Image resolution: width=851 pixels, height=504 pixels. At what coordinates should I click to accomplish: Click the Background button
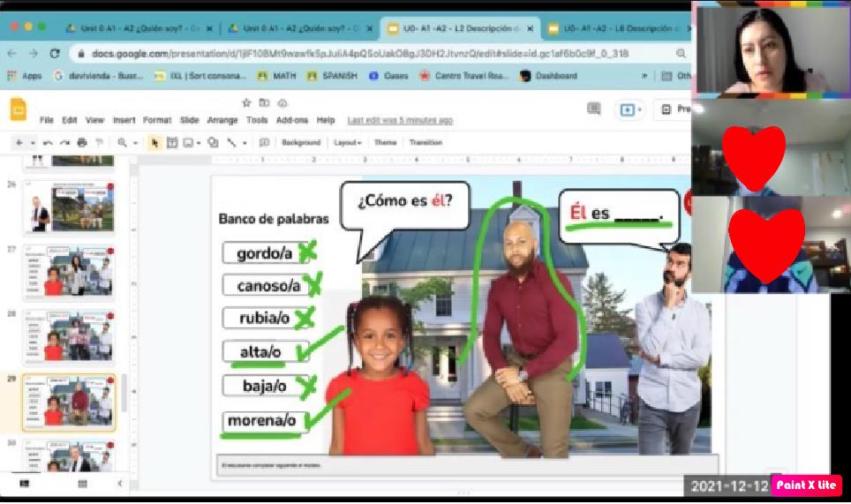(301, 143)
